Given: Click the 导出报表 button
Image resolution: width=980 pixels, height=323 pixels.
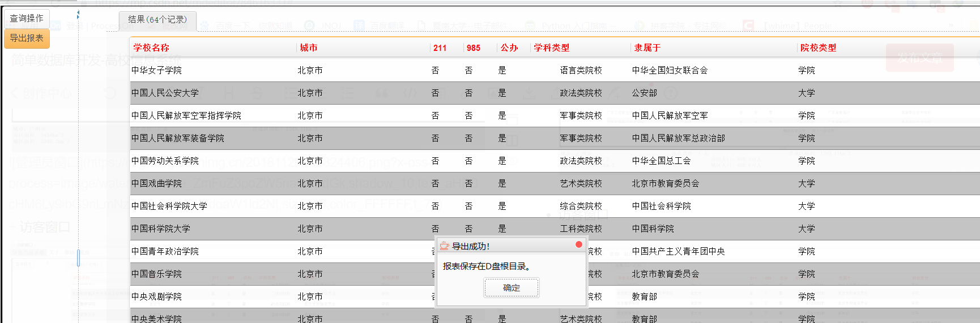Looking at the screenshot, I should (27, 38).
